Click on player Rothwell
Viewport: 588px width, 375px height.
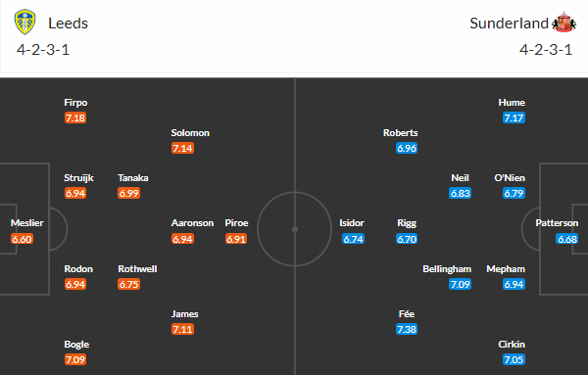137,269
